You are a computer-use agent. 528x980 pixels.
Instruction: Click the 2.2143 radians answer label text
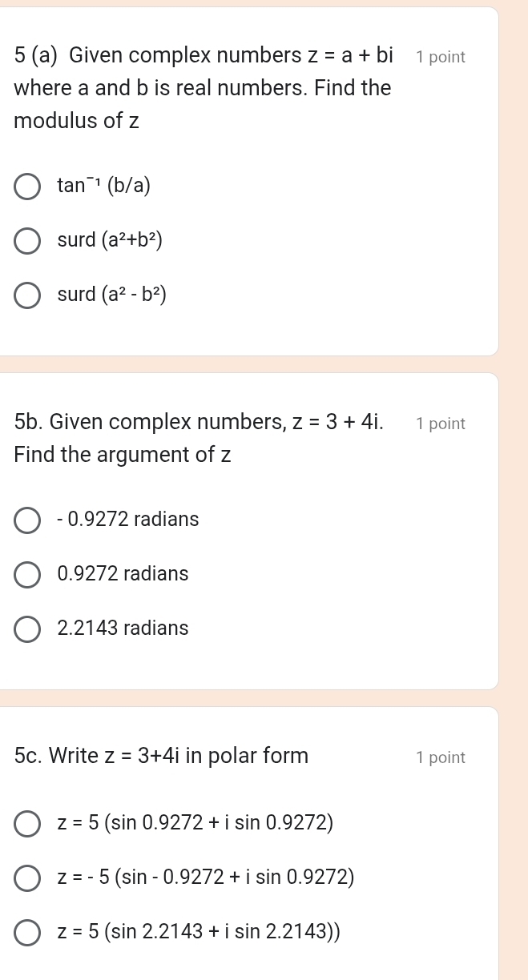pos(123,629)
